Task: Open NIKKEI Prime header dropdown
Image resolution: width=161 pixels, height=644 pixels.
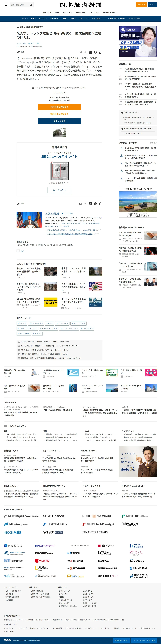Action: pos(110,12)
